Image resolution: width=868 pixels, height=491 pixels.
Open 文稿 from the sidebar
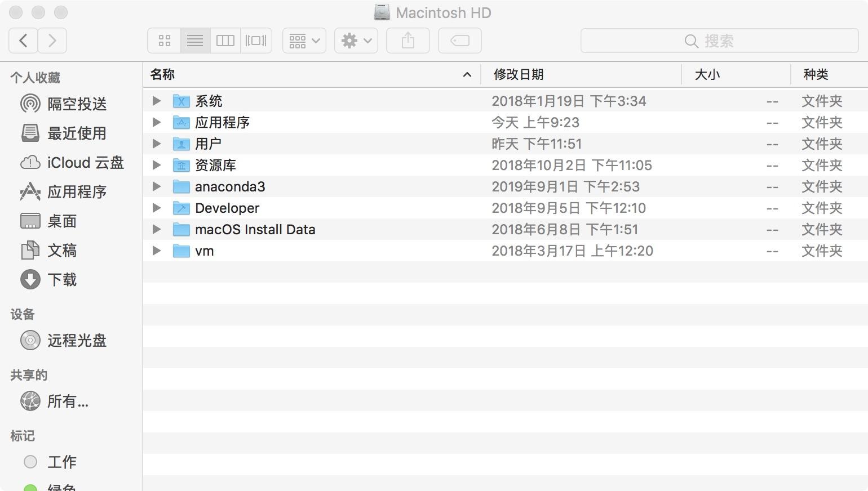(x=61, y=251)
